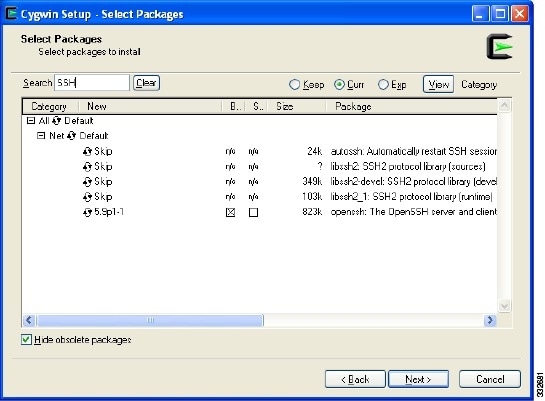The height and width of the screenshot is (401, 545).
Task: Toggle cycle icon for libssh2-devel row
Action: [x=87, y=181]
